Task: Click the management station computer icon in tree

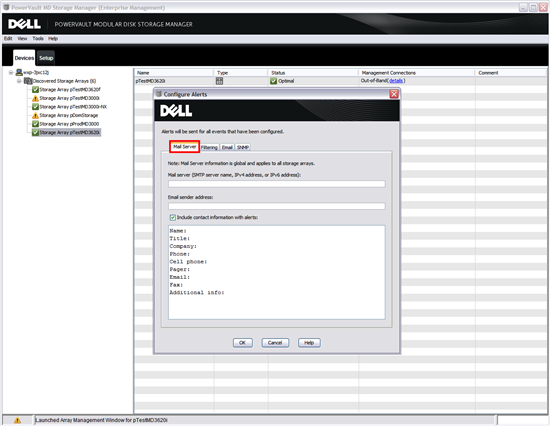Action: pos(19,72)
